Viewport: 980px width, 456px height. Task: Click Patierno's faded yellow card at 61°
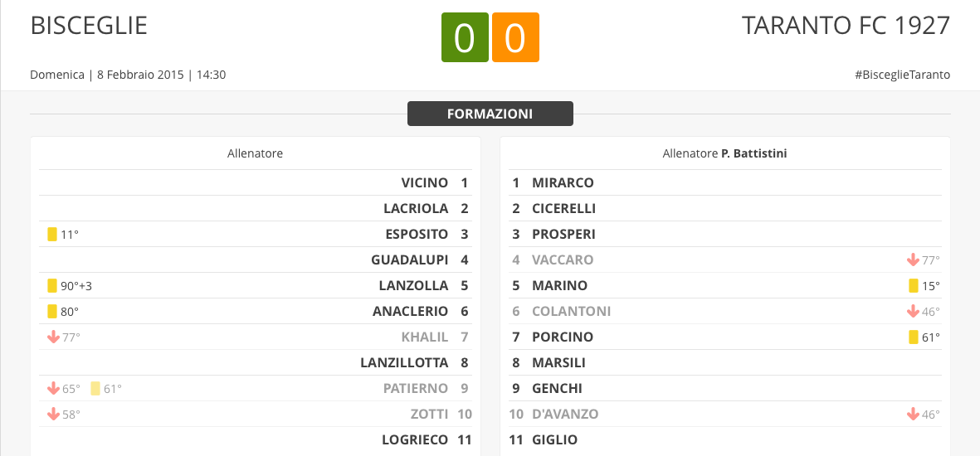(x=95, y=389)
